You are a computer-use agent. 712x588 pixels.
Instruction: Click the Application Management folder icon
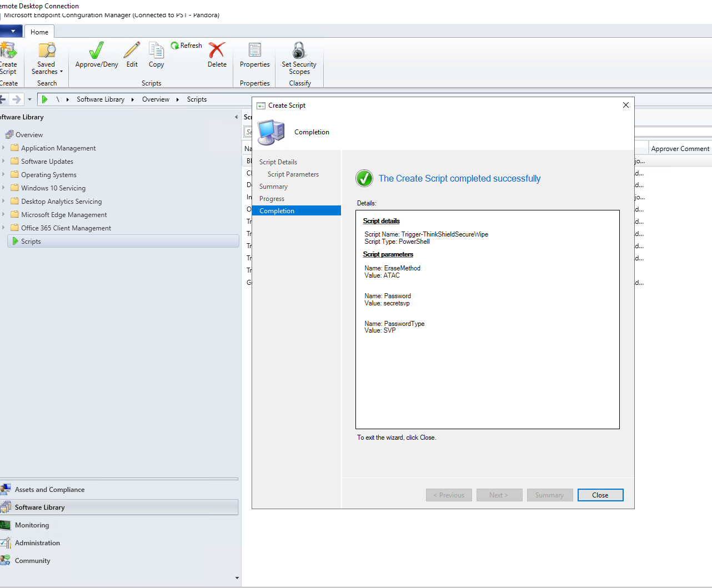(x=15, y=148)
